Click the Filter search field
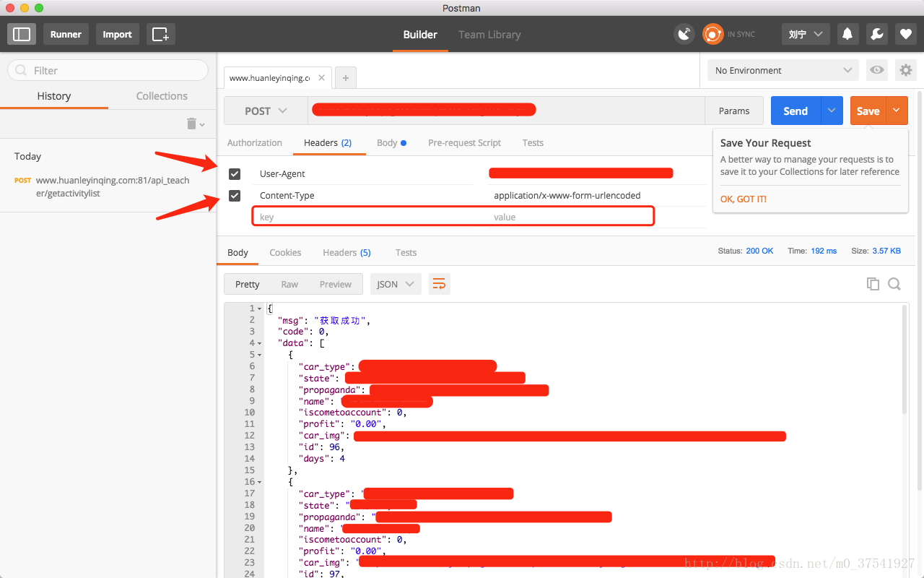 [x=108, y=70]
